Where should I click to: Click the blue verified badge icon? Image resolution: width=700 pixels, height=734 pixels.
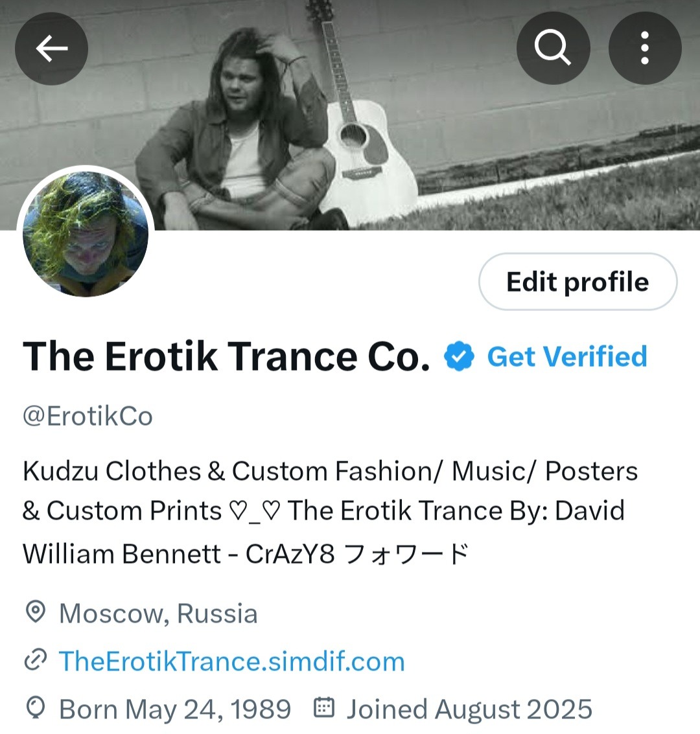coord(459,357)
